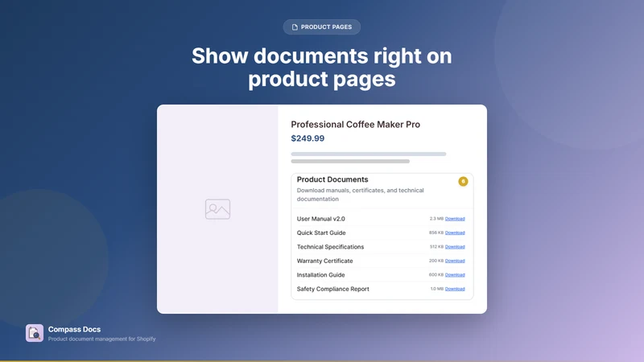Download the Safety Compliance Report file
Viewport: 644px width, 362px height.
click(455, 289)
